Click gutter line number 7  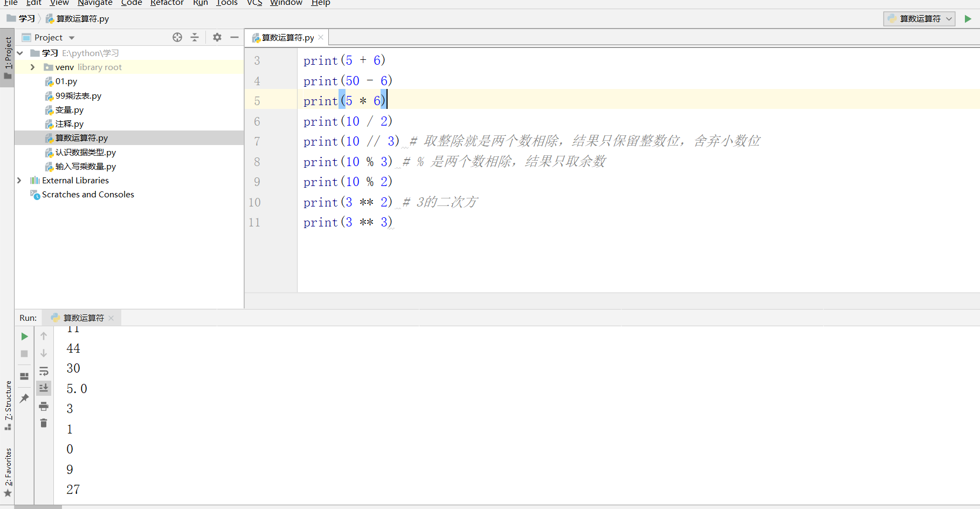point(257,141)
